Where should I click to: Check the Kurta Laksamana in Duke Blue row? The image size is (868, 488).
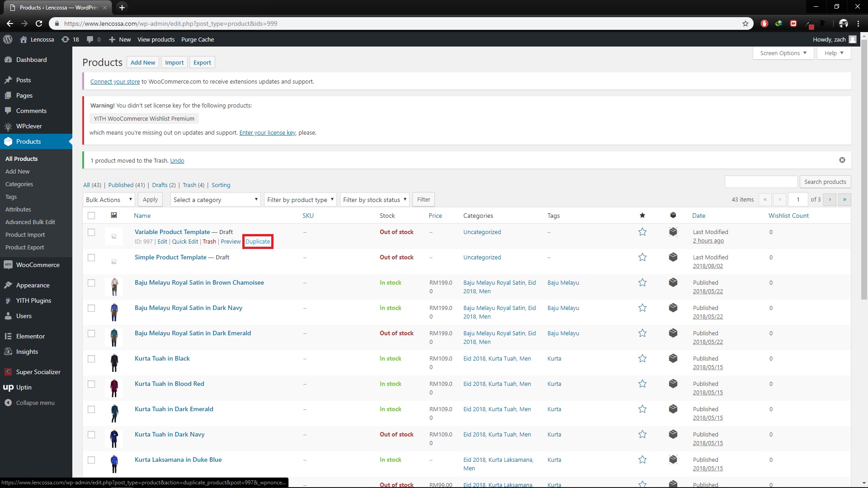91,460
